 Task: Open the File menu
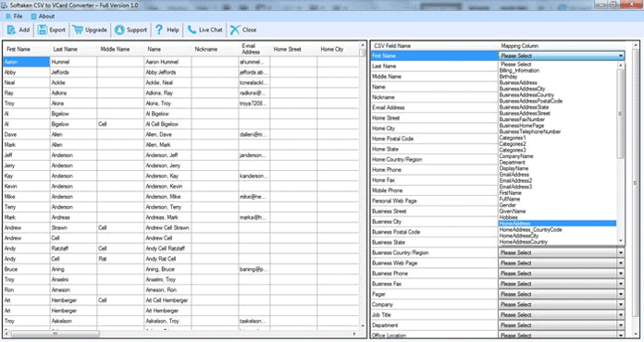click(15, 17)
